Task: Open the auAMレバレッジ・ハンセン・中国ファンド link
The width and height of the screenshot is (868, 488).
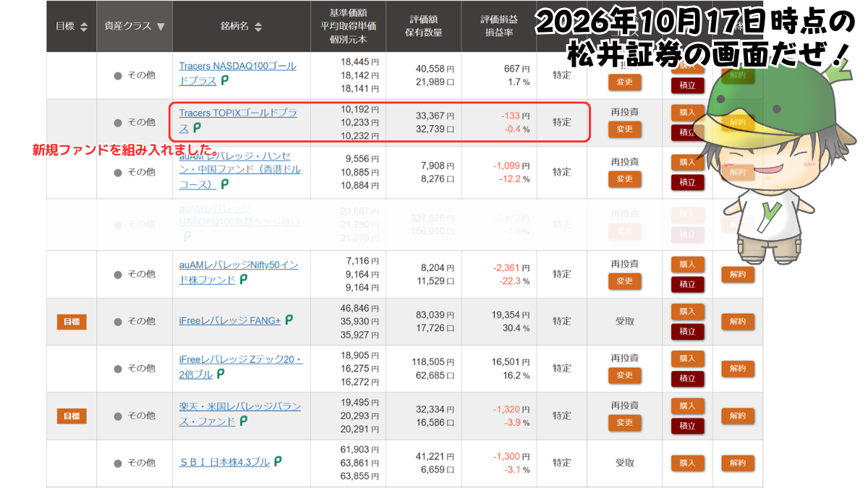Action: point(239,169)
